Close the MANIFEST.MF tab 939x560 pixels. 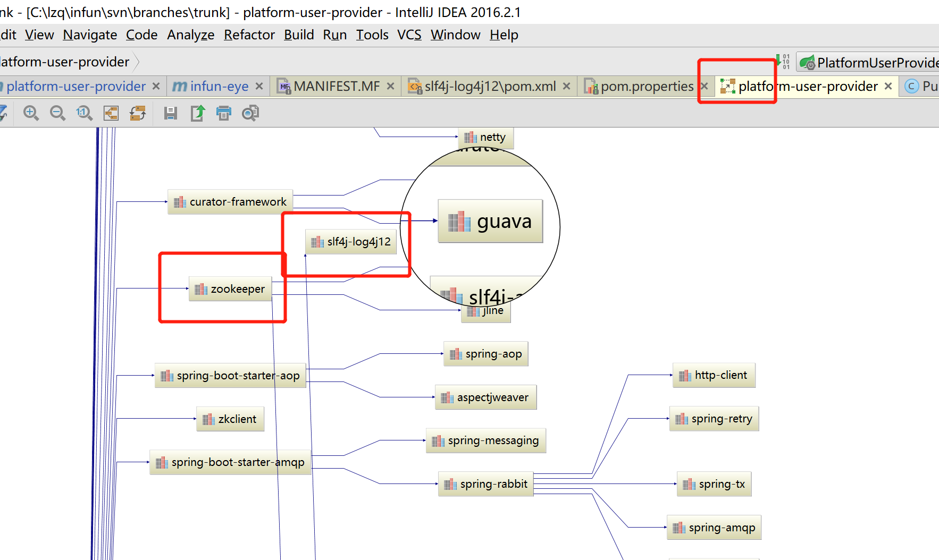390,86
